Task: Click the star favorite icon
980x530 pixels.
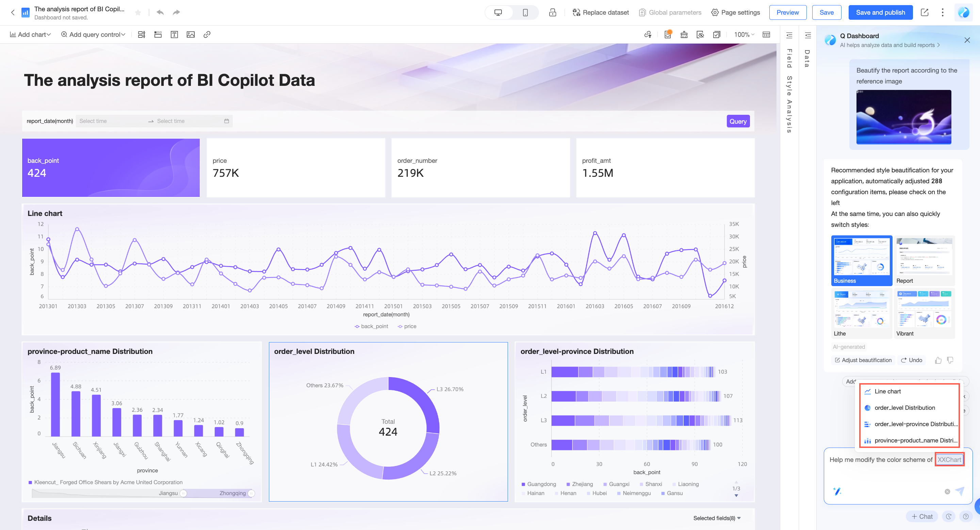Action: point(138,13)
